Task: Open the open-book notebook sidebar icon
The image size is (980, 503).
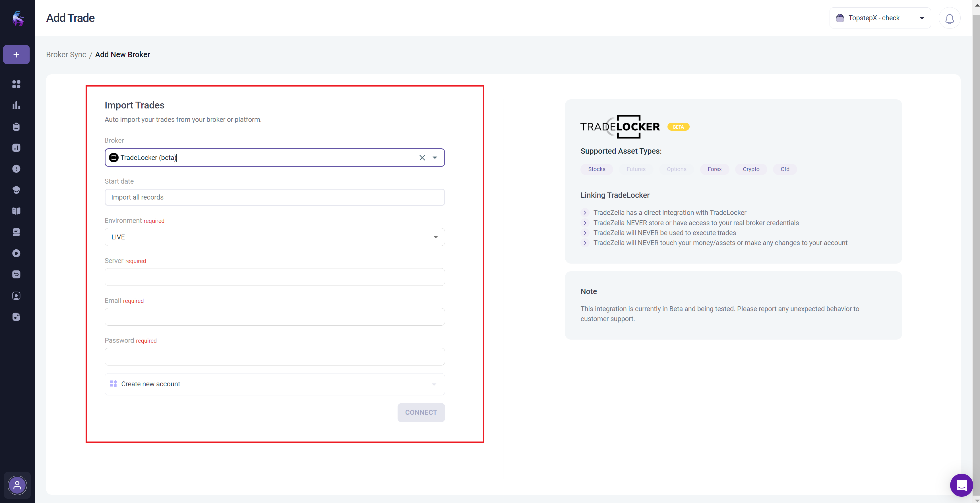Action: (x=16, y=211)
